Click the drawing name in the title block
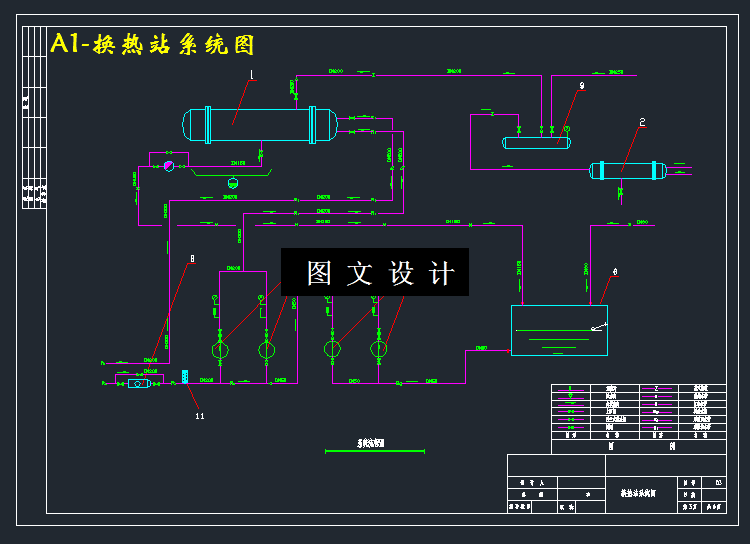The image size is (750, 544). (639, 493)
